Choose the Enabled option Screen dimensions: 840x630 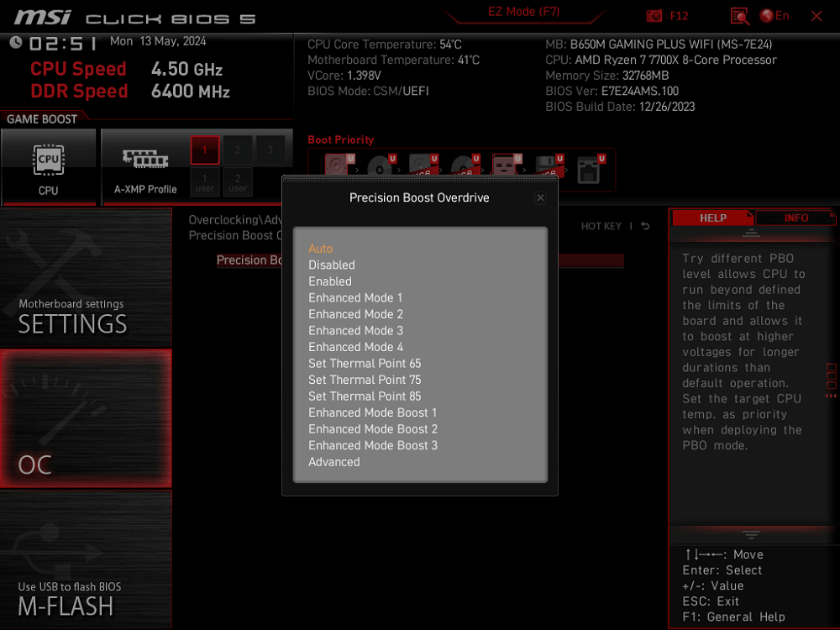pos(330,281)
